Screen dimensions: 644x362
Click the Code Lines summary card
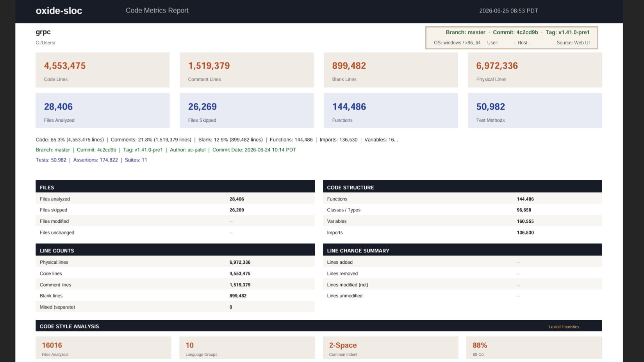(102, 70)
